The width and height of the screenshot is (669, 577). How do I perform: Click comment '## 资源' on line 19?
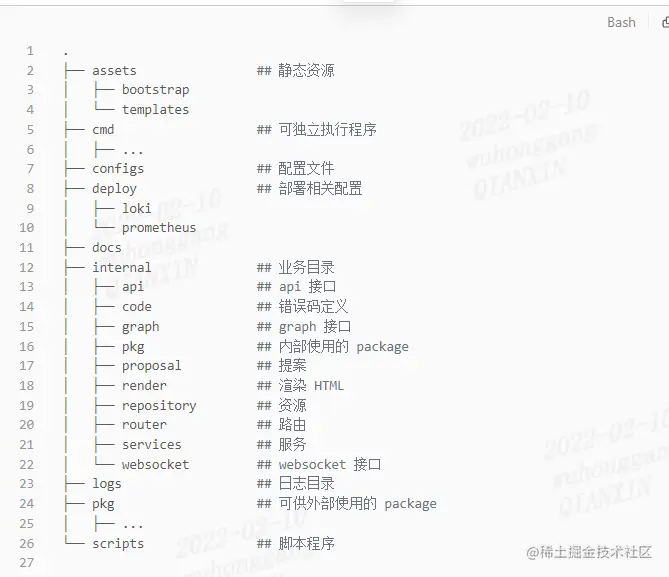281,405
